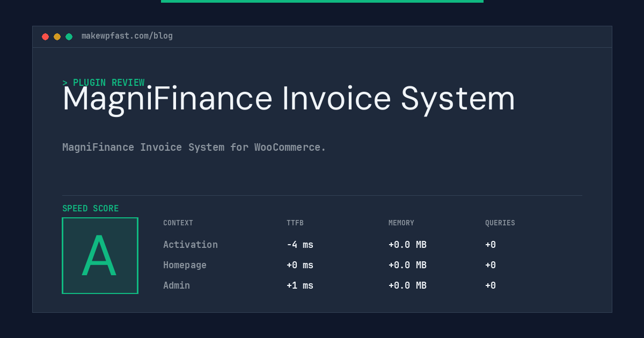The width and height of the screenshot is (644, 338).
Task: Click the Activation memory +0.0 MB value
Action: tap(408, 245)
